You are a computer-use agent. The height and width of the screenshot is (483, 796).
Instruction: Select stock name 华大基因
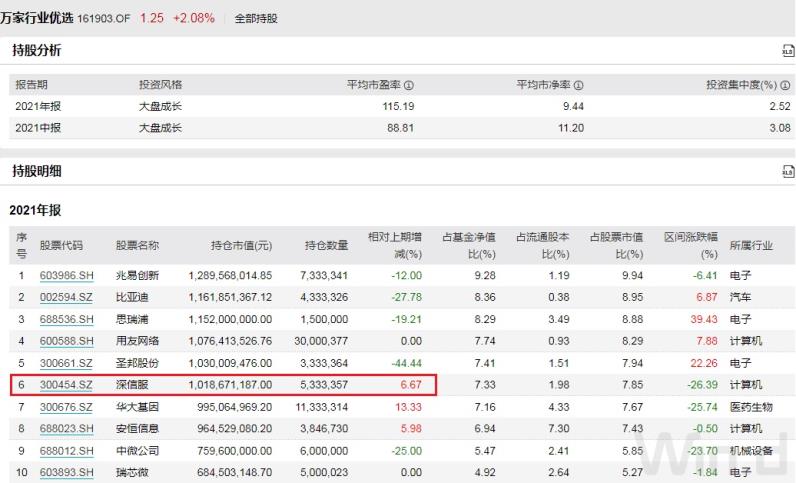pyautogui.click(x=138, y=407)
